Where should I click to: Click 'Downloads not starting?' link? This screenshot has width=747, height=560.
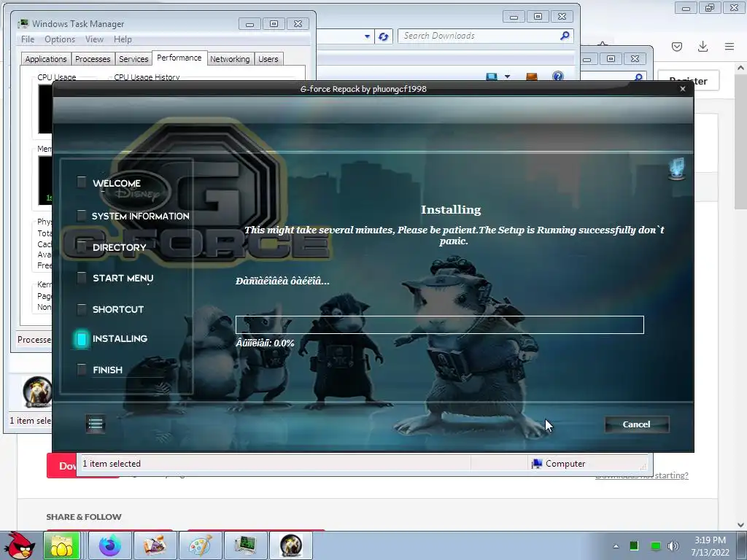click(x=642, y=475)
